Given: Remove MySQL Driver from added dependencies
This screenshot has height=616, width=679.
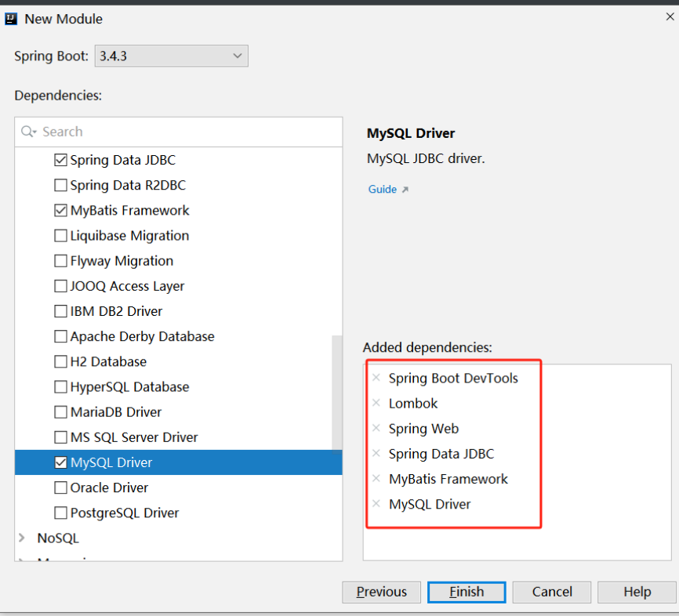Looking at the screenshot, I should click(x=376, y=503).
